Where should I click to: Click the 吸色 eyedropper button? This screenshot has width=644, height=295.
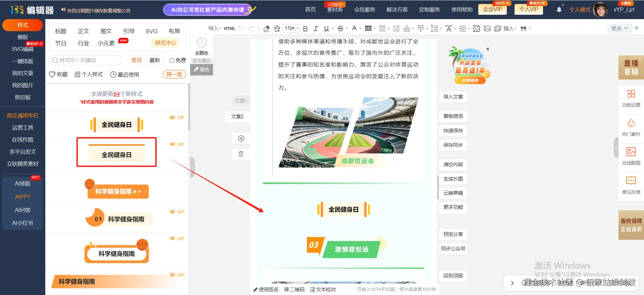pyautogui.click(x=202, y=70)
